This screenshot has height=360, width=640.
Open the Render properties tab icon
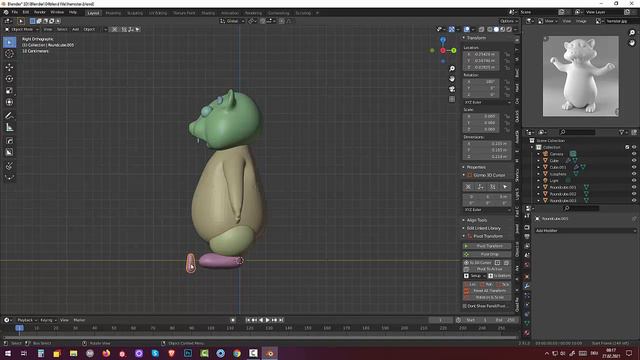click(x=527, y=227)
